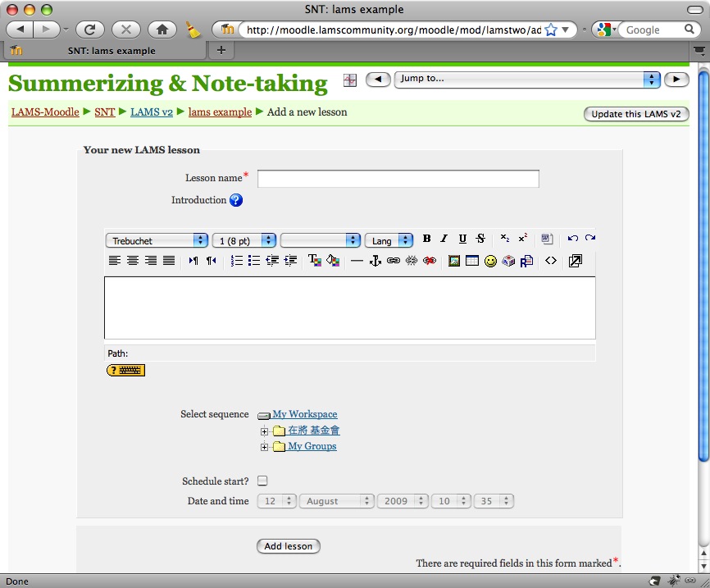Open the LAMS-Moodle breadcrumb link
710x588 pixels.
click(45, 112)
